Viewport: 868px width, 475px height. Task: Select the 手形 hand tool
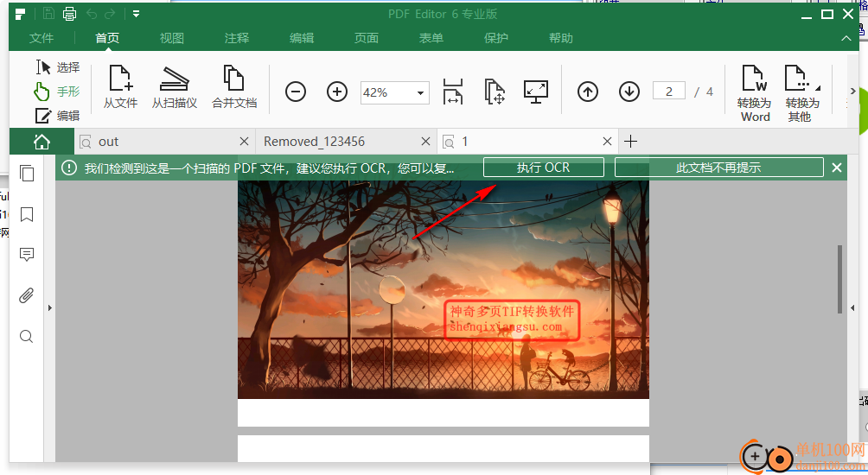pyautogui.click(x=56, y=92)
